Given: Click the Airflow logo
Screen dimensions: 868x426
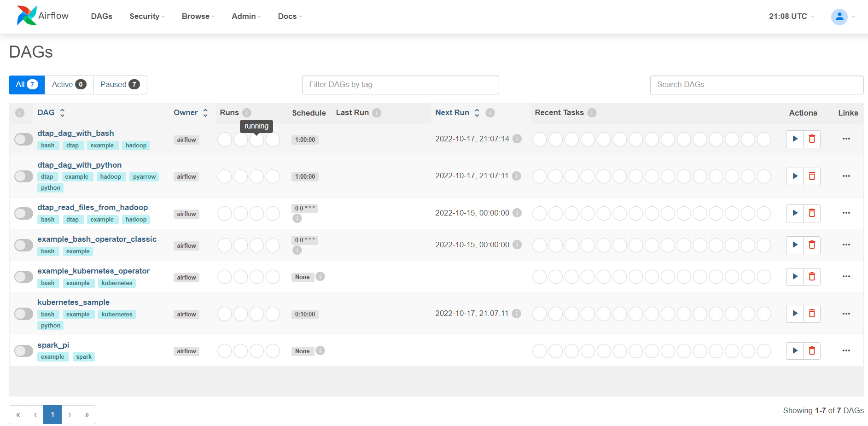Looking at the screenshot, I should 42,16.
